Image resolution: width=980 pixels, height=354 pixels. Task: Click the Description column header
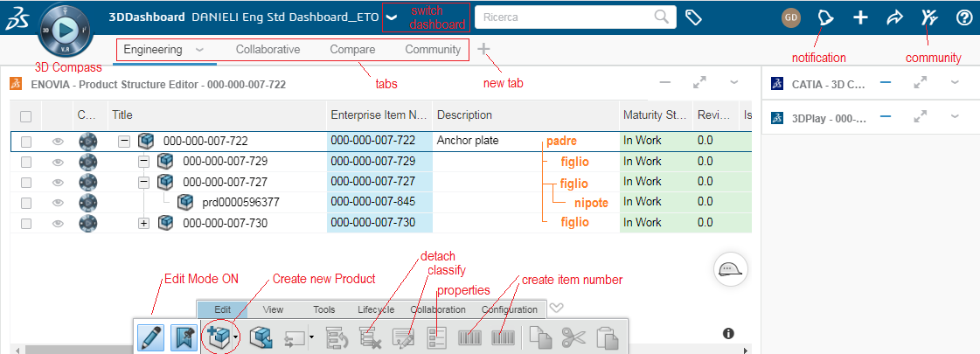click(x=464, y=115)
